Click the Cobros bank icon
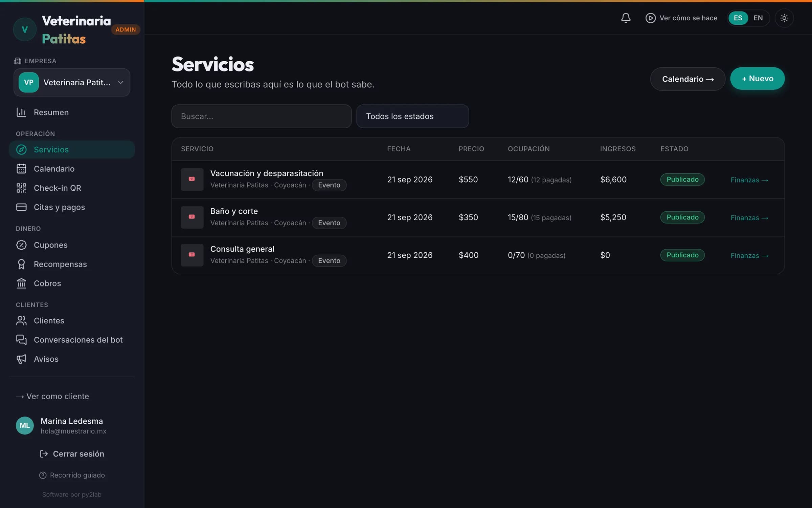 [x=21, y=283]
